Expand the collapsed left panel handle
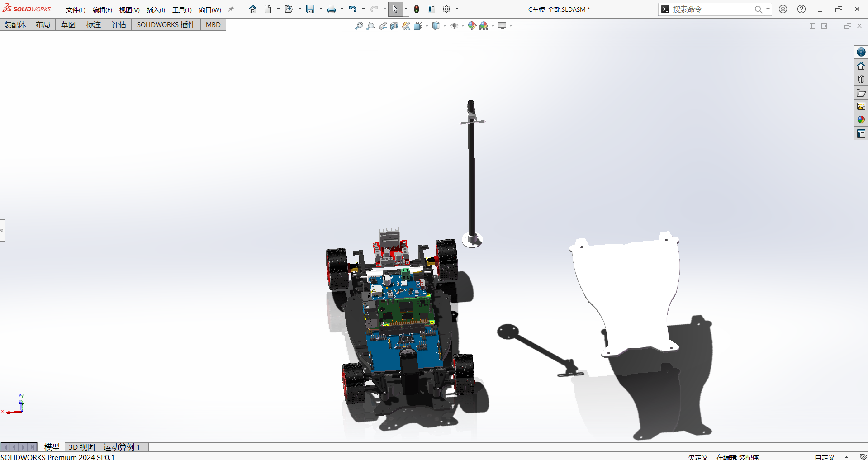Viewport: 868px width, 460px height. coord(2,230)
